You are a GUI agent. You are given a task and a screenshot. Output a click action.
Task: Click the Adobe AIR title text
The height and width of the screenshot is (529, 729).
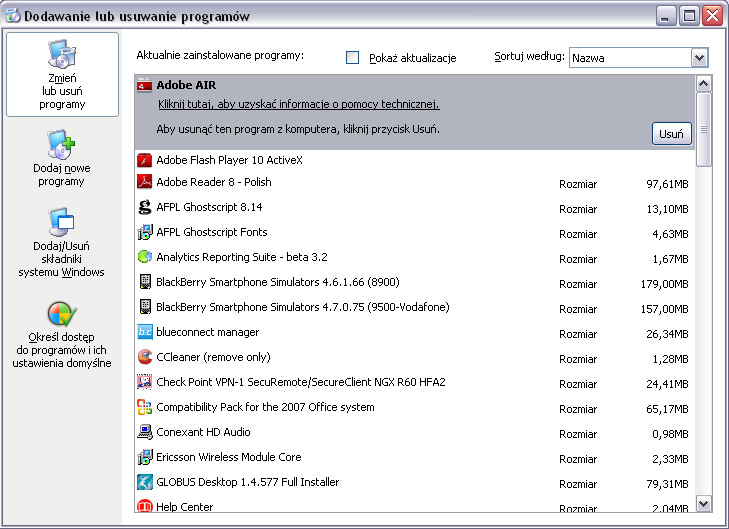point(186,85)
